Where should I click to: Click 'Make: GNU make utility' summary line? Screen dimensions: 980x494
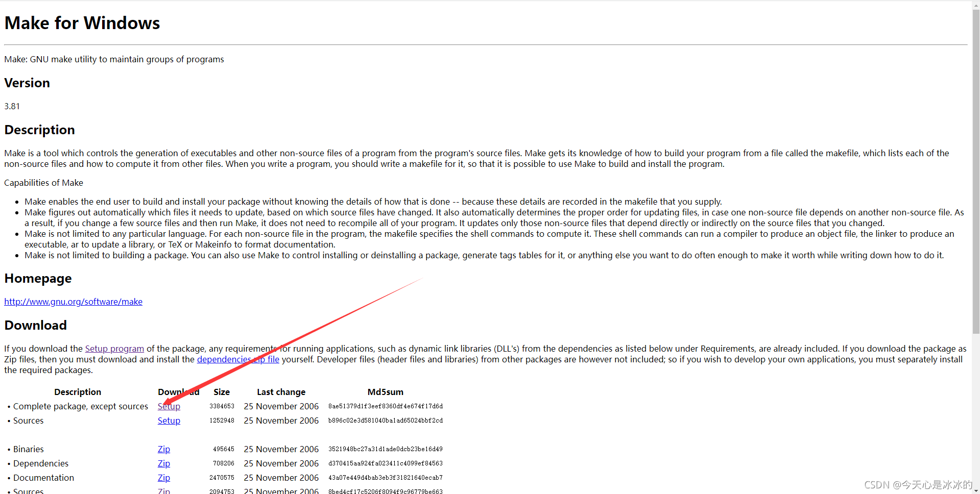point(114,59)
